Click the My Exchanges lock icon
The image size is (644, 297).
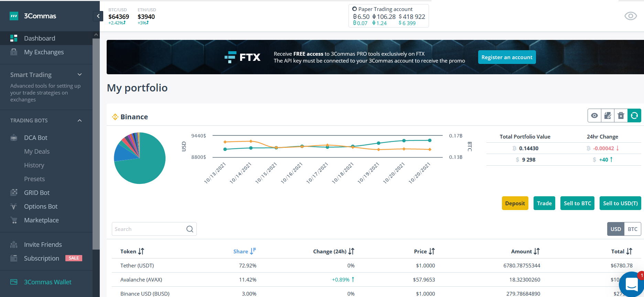pos(14,52)
